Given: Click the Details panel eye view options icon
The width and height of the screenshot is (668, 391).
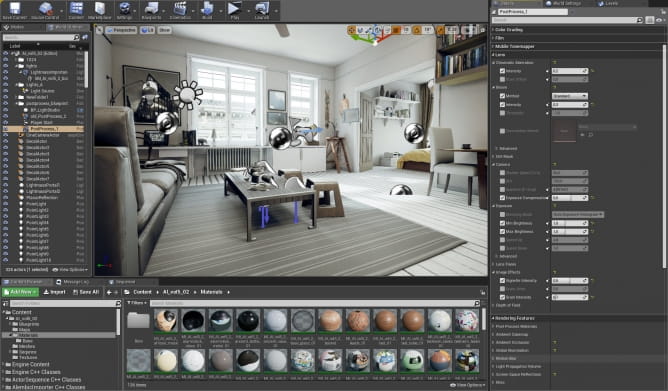Looking at the screenshot, I should [x=659, y=20].
